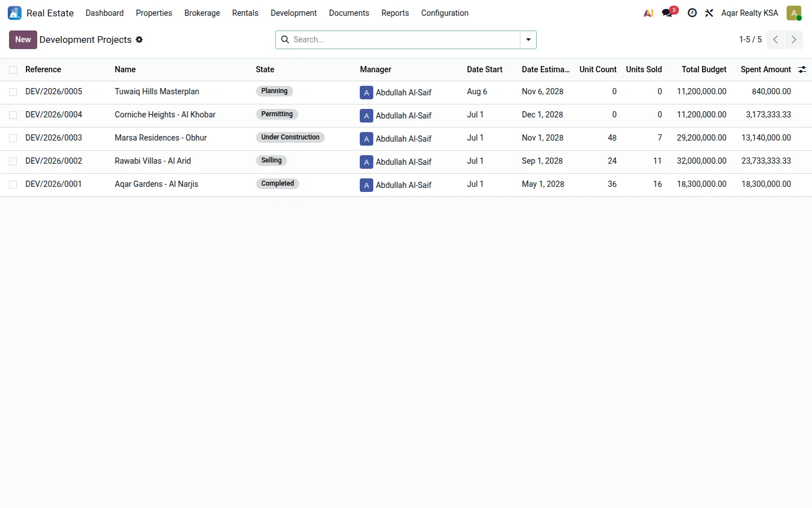Open the Development Projects gear actions menu

[x=139, y=40]
